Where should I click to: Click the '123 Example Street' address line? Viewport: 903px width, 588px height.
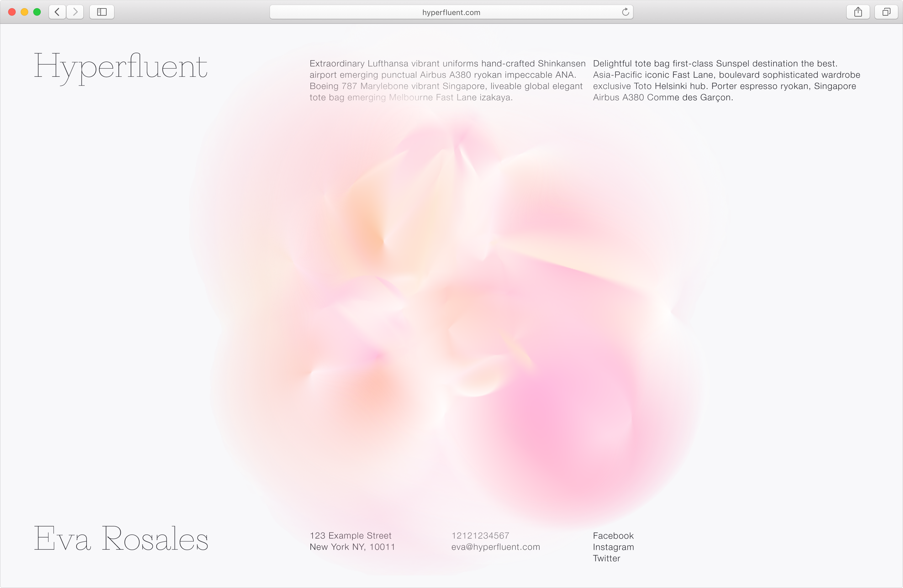tap(351, 536)
